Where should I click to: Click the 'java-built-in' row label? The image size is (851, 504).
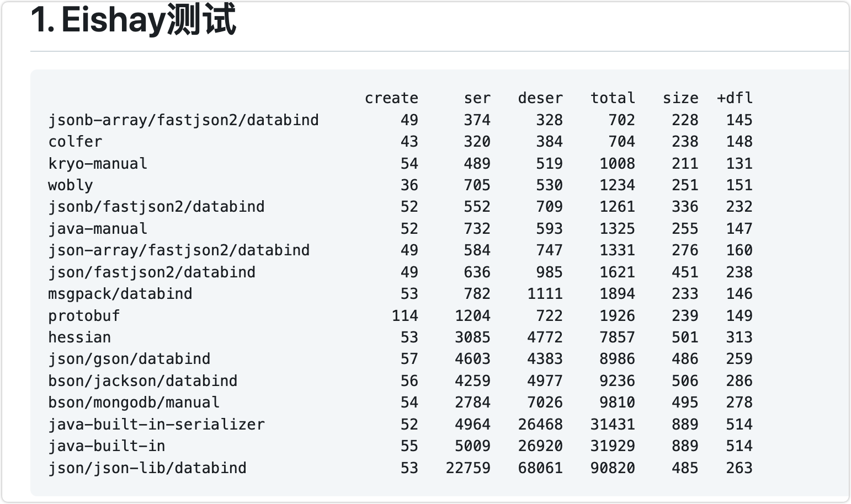(x=107, y=446)
